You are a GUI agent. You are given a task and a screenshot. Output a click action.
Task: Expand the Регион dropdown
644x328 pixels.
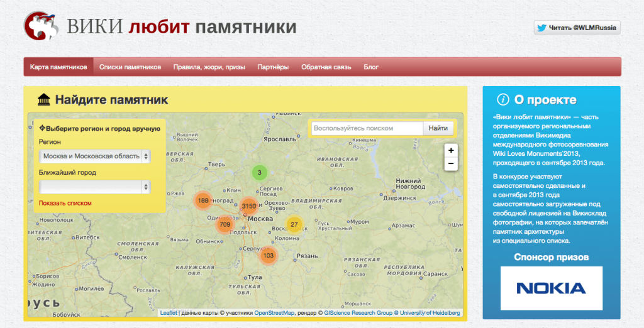(x=94, y=156)
